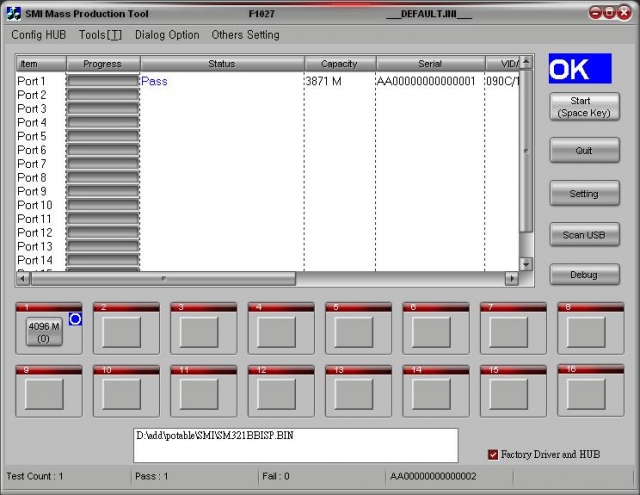
Task: Click the Serial column header
Action: tap(431, 64)
